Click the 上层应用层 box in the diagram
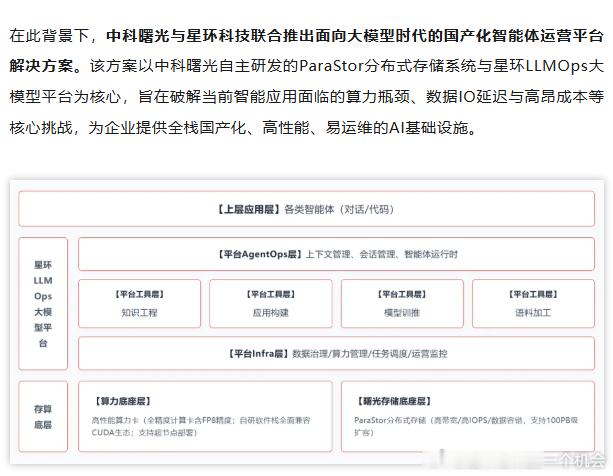This screenshot has height=476, width=613. pyautogui.click(x=306, y=209)
